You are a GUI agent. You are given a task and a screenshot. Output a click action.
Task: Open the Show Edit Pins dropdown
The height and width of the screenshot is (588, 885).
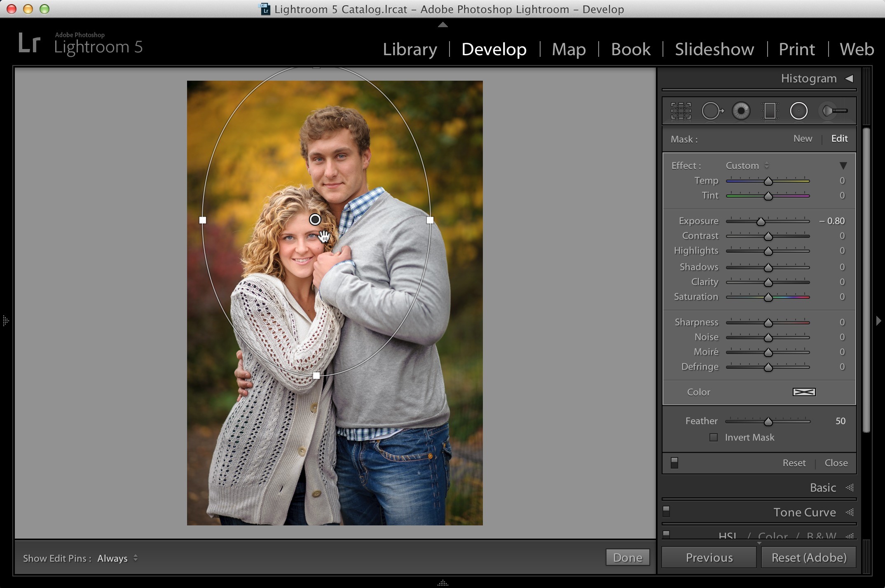coord(117,558)
